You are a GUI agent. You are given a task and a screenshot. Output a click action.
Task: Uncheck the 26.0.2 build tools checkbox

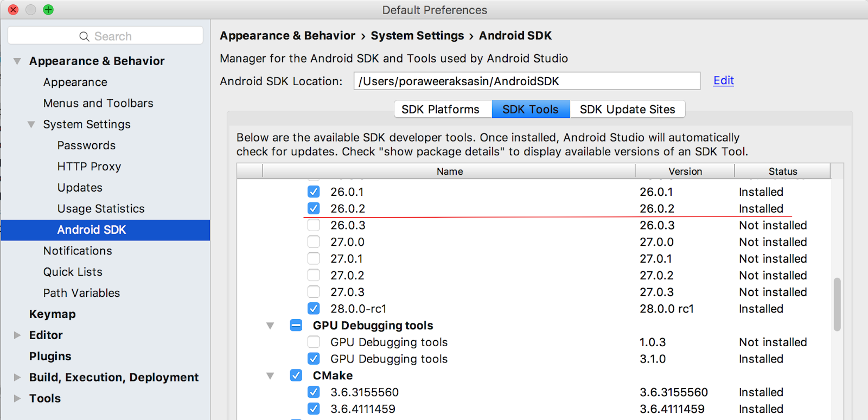coord(314,208)
